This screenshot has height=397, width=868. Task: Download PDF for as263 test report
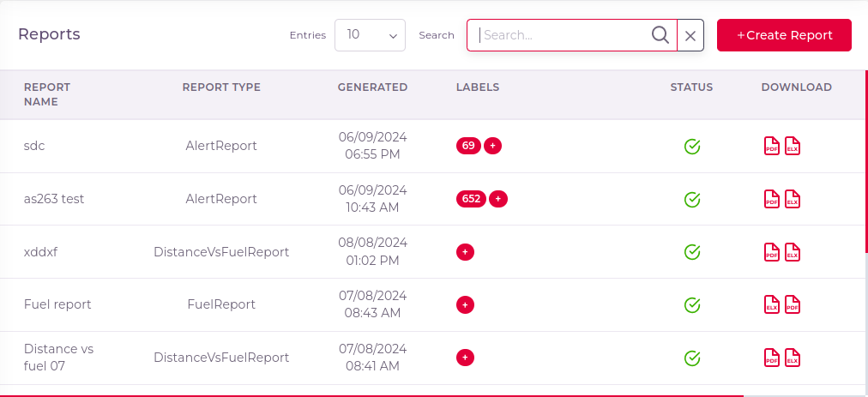pyautogui.click(x=772, y=199)
